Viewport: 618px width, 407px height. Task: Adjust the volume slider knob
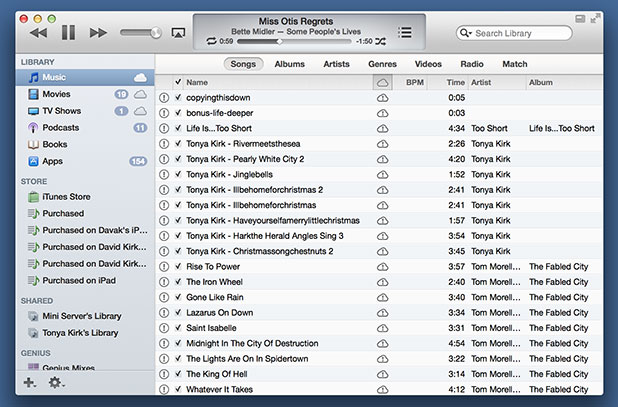point(156,33)
